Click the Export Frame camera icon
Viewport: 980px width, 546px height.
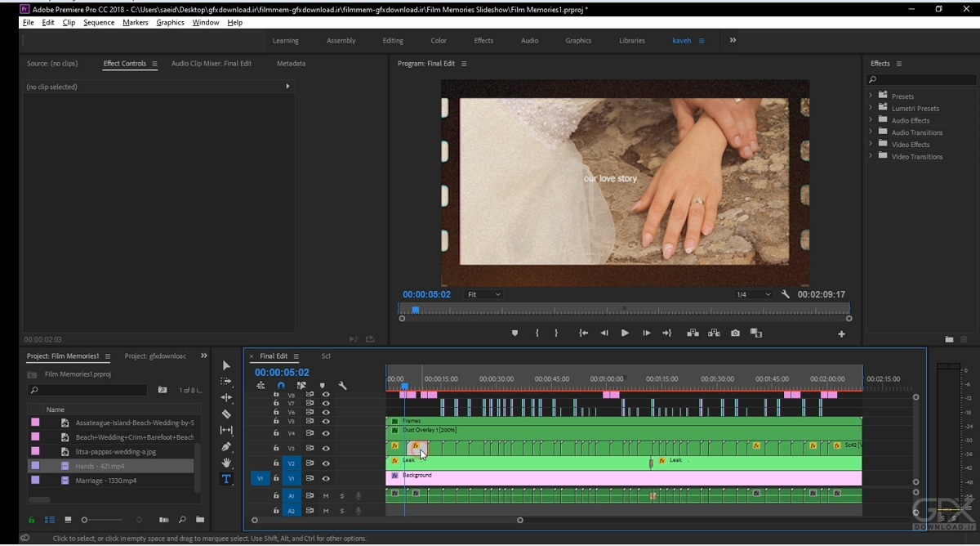coord(735,333)
